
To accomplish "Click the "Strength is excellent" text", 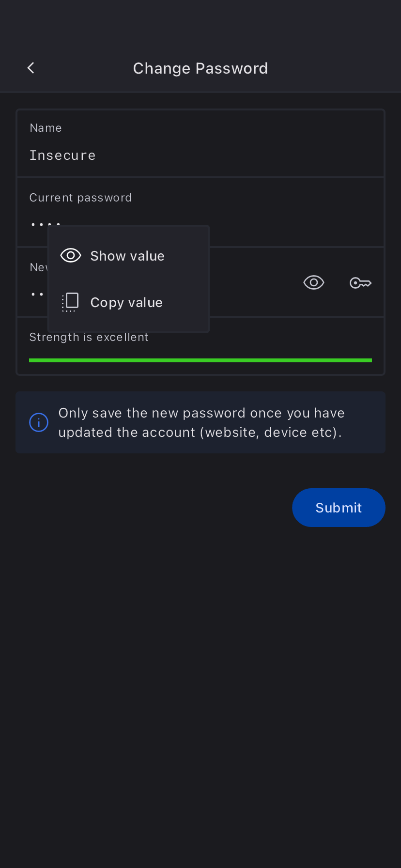I will click(x=89, y=338).
